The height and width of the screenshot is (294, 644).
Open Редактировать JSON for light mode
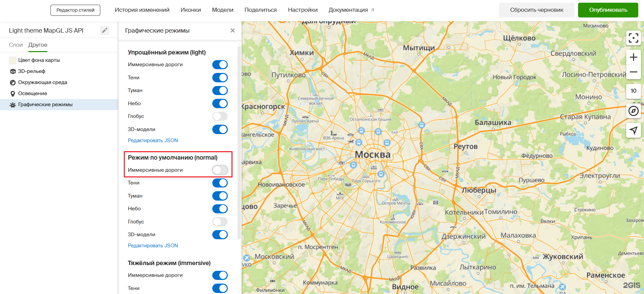coord(153,140)
